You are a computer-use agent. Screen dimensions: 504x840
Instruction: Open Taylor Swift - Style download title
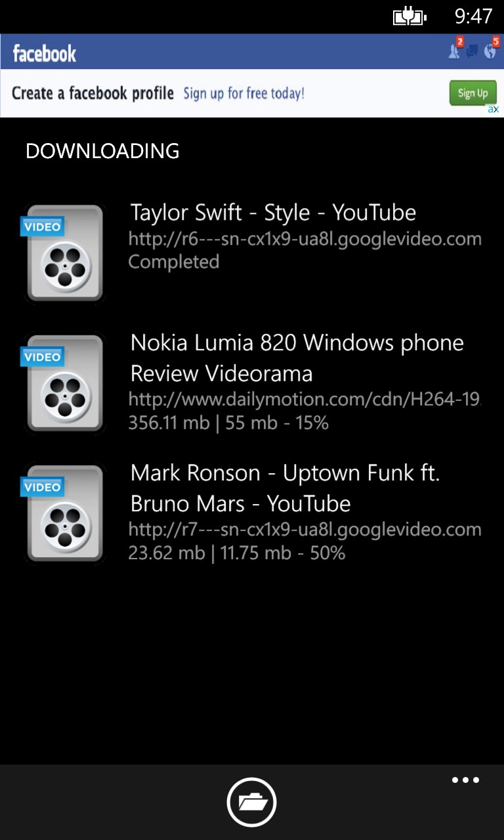point(273,213)
